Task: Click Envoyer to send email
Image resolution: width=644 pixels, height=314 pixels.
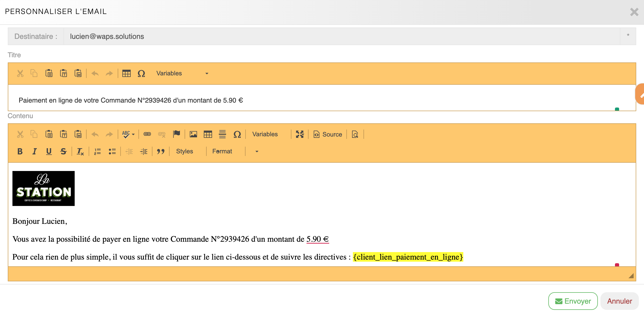Action: pyautogui.click(x=573, y=301)
